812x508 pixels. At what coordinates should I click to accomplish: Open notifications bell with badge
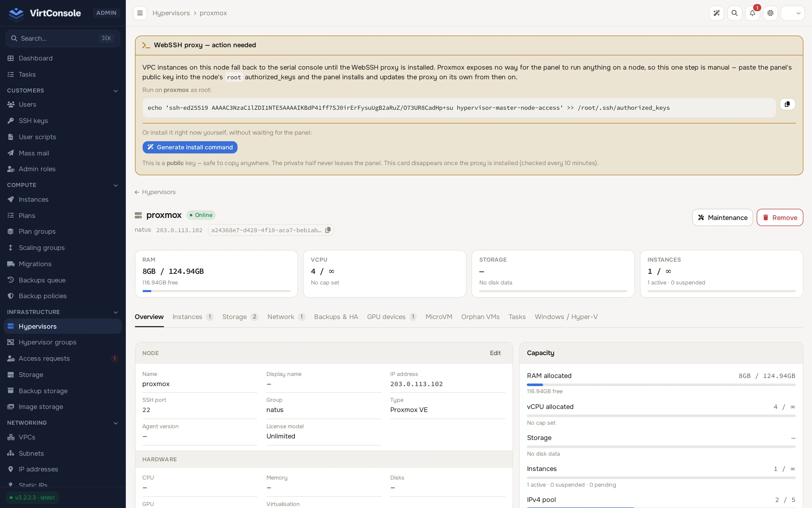click(752, 13)
